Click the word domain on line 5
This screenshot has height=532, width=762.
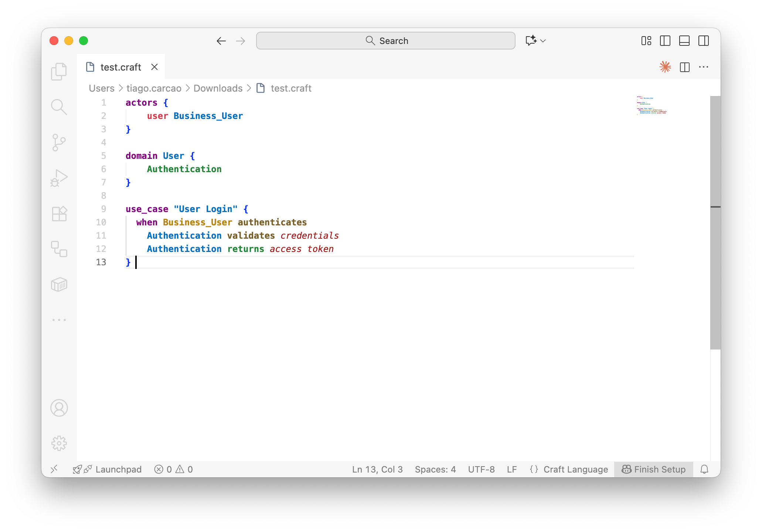[x=142, y=156]
